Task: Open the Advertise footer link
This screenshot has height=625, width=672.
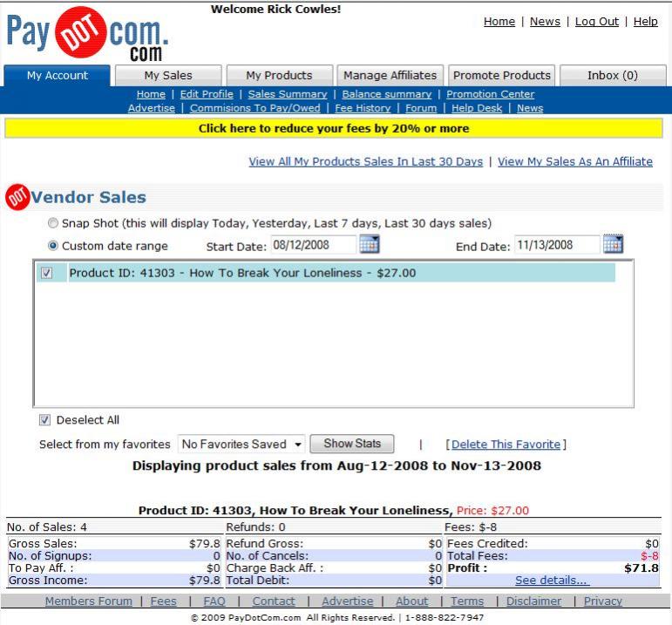Action: click(x=348, y=601)
